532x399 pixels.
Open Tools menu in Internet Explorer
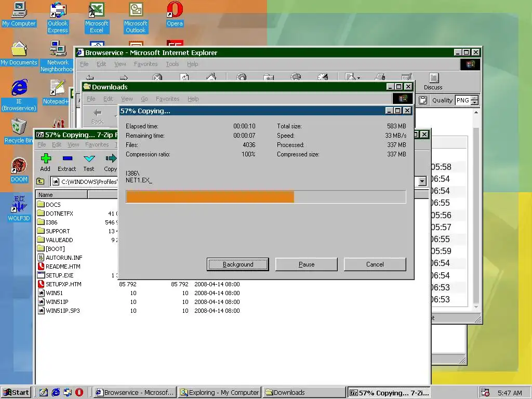click(x=172, y=64)
